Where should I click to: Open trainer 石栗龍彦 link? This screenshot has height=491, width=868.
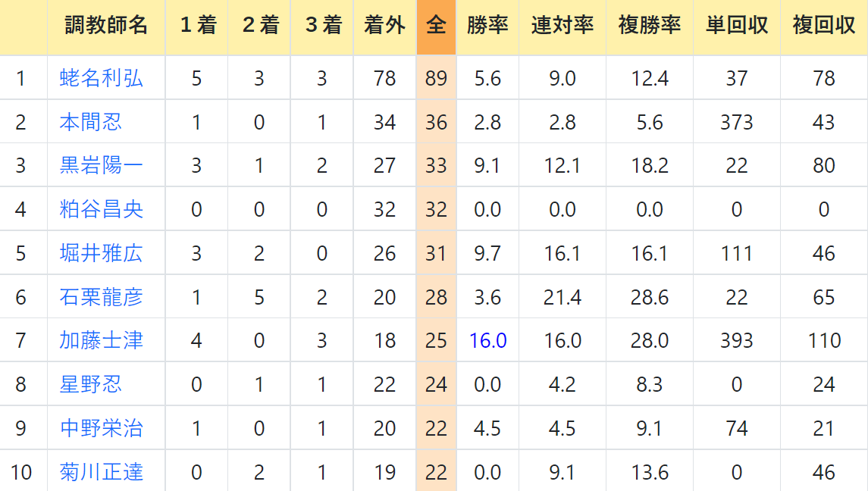click(x=102, y=297)
